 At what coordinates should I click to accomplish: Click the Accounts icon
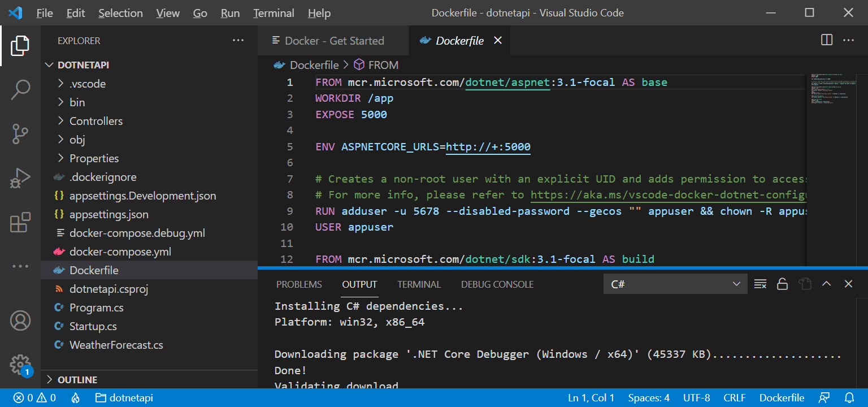20,321
